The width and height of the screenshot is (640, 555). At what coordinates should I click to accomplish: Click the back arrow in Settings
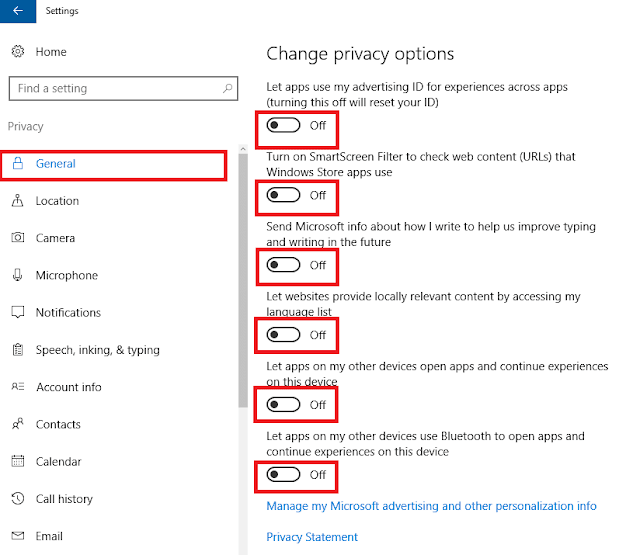18,11
